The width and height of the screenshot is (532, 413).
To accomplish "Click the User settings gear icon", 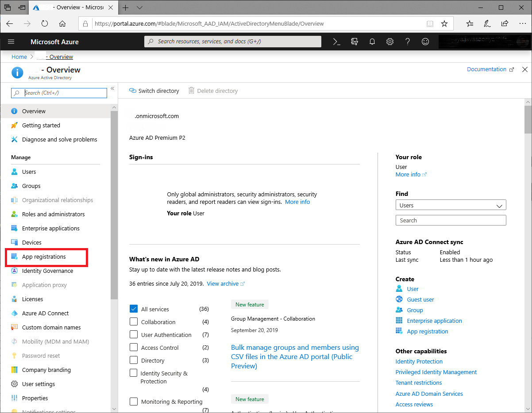I will click(x=14, y=384).
